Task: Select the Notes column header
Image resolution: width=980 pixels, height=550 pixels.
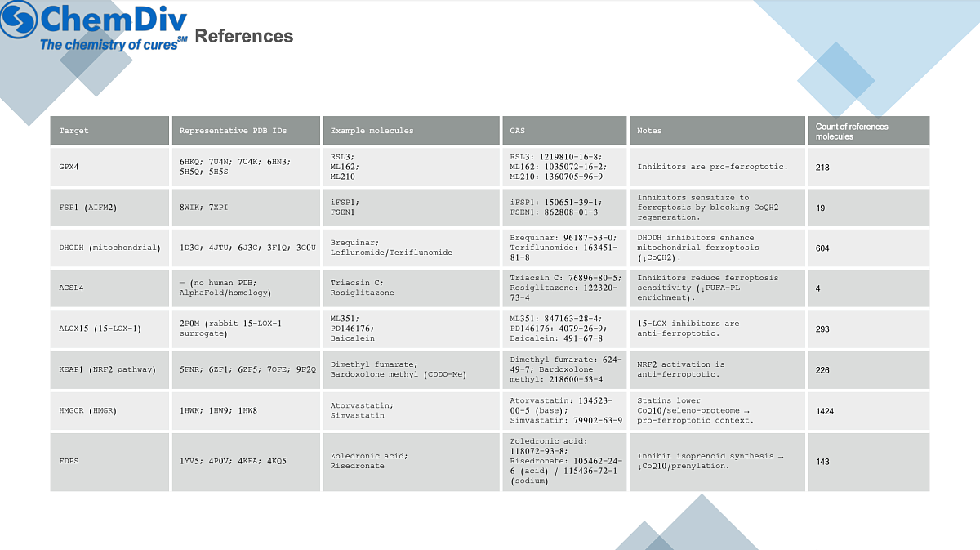Action: tap(650, 131)
